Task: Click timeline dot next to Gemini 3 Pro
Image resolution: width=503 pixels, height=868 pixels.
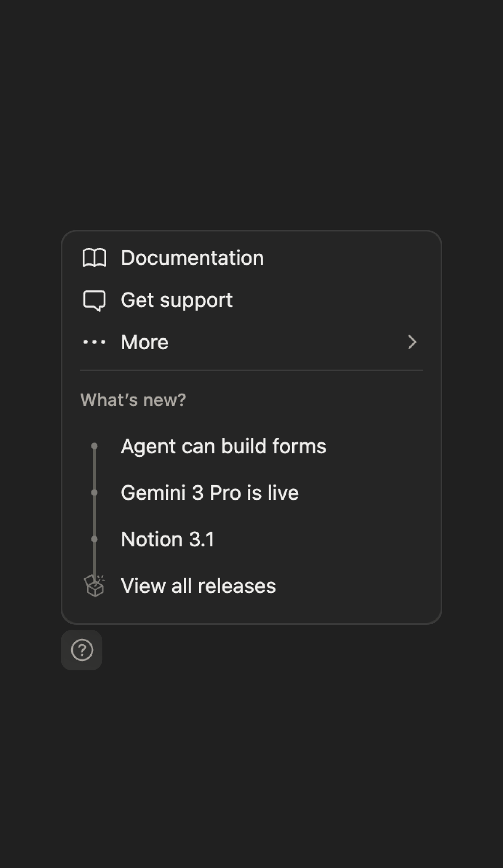Action: coord(94,493)
